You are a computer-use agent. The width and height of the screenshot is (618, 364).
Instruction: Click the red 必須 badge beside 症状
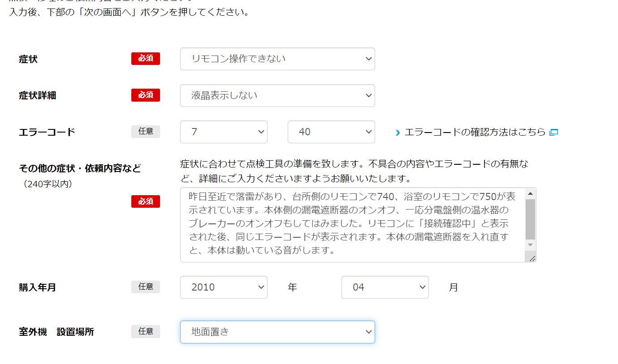point(146,59)
